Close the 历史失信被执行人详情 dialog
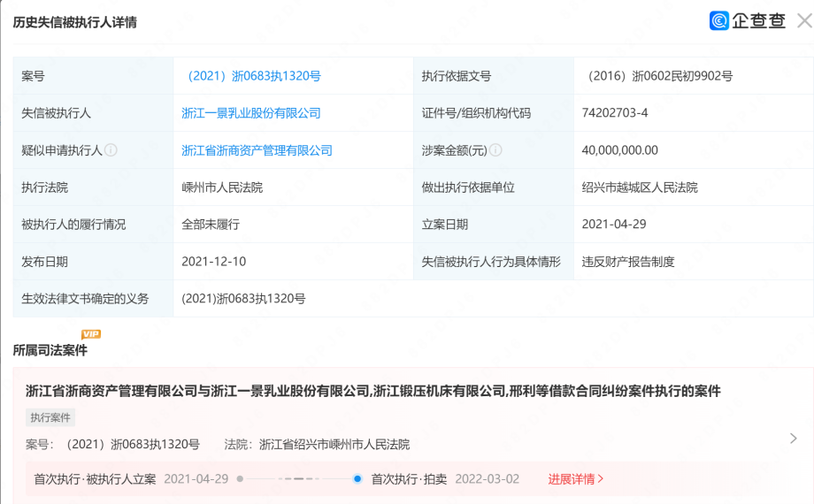 tap(805, 21)
